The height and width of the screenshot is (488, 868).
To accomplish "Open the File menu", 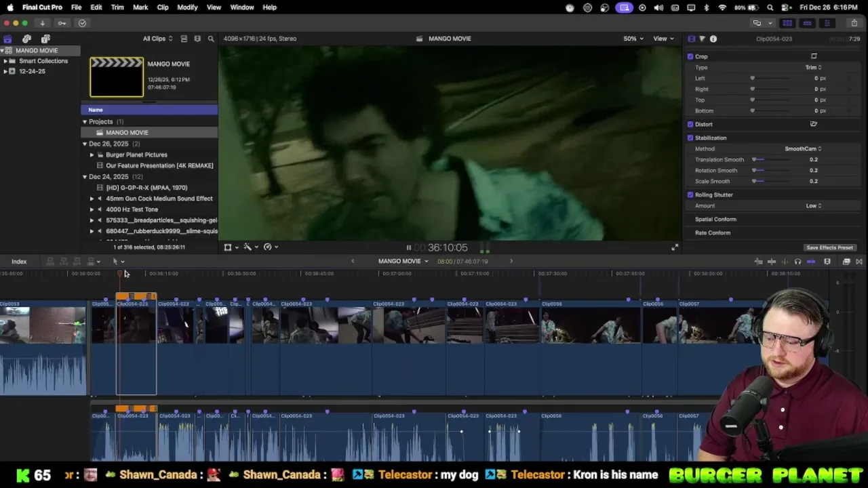I will coord(76,7).
